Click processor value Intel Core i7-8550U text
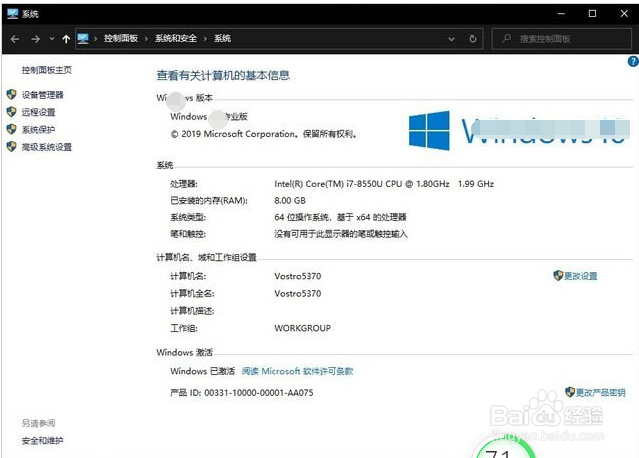Screen dimensions: 639x458 [384, 184]
